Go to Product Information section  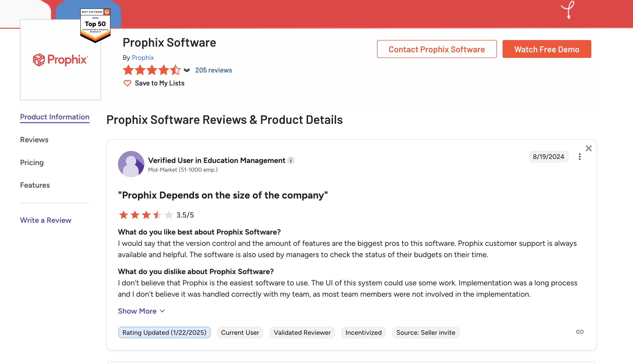click(55, 117)
